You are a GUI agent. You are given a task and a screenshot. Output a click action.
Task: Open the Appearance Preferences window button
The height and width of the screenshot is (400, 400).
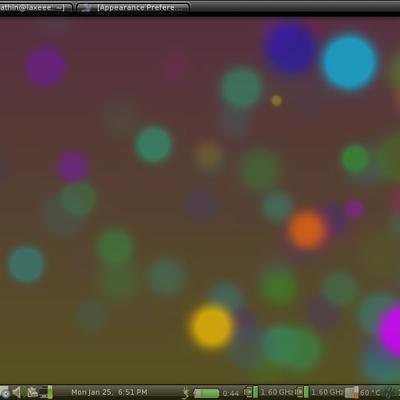coord(133,8)
